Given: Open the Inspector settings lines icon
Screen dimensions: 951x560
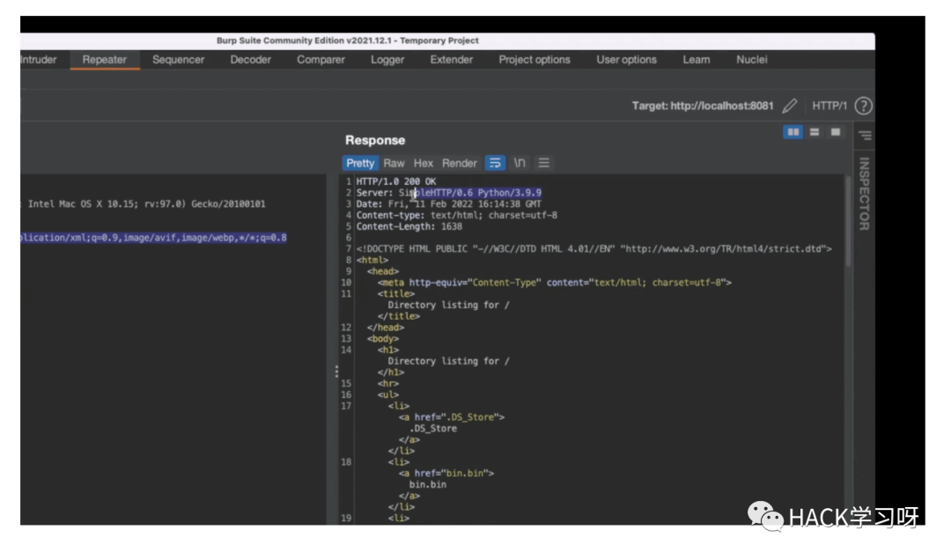Looking at the screenshot, I should pos(865,136).
